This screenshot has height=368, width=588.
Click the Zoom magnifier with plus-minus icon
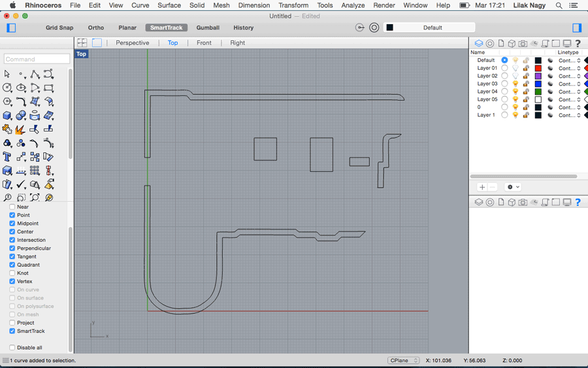7,197
